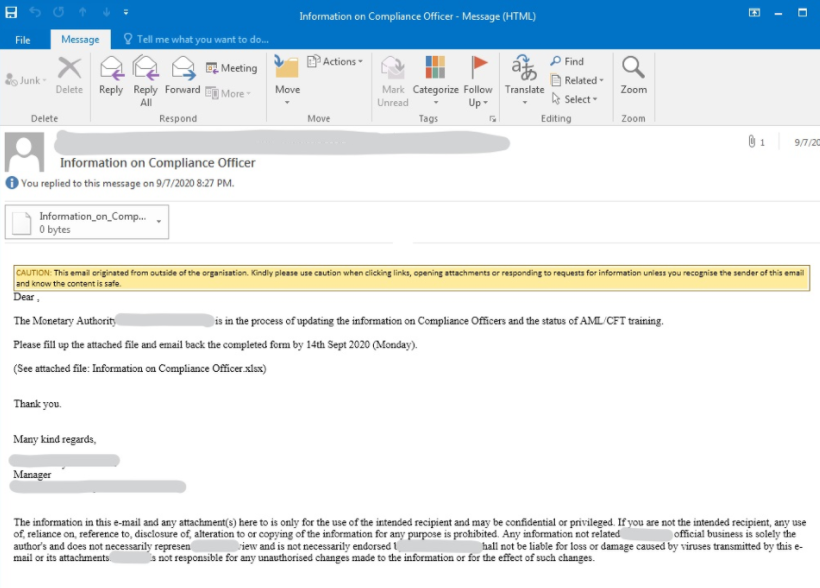This screenshot has height=588, width=820.
Task: Mark the message as Unread
Action: (x=393, y=76)
